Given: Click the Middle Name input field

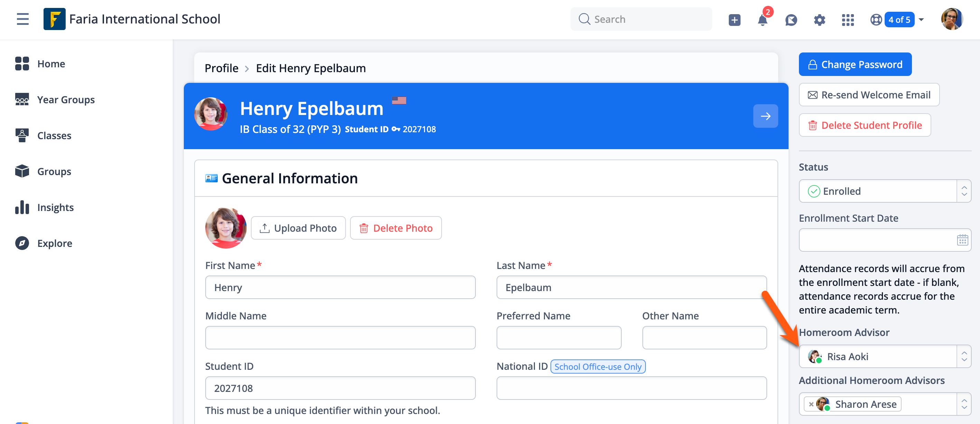Looking at the screenshot, I should coord(340,338).
